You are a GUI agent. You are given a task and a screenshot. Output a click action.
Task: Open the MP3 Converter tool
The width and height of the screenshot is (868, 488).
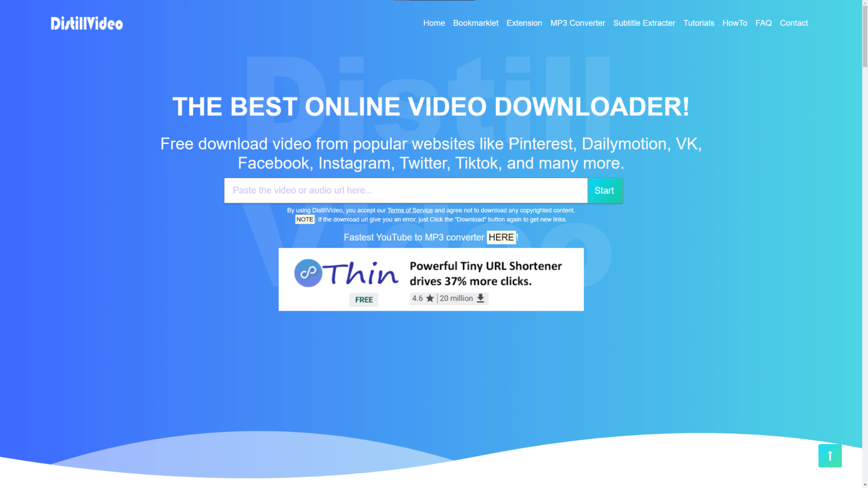point(577,23)
